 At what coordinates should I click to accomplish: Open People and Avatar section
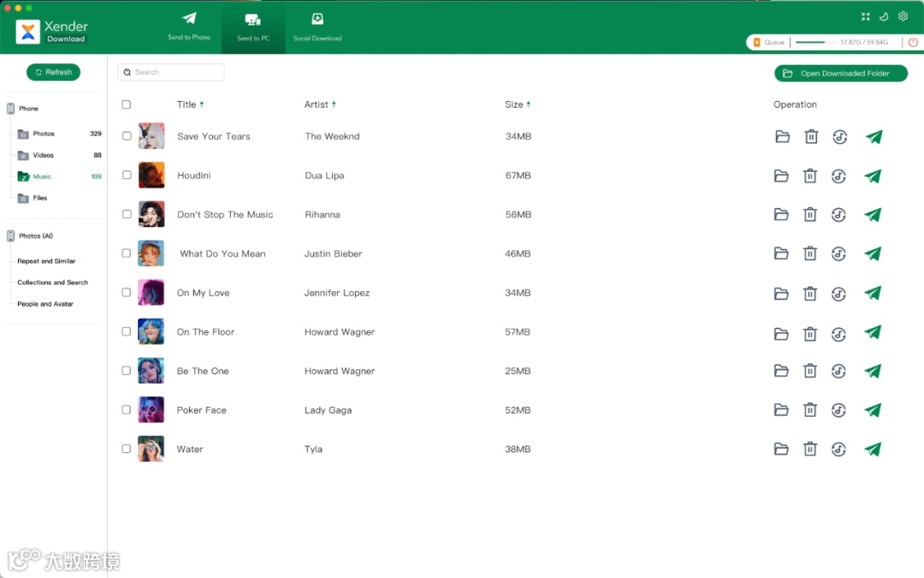(45, 304)
